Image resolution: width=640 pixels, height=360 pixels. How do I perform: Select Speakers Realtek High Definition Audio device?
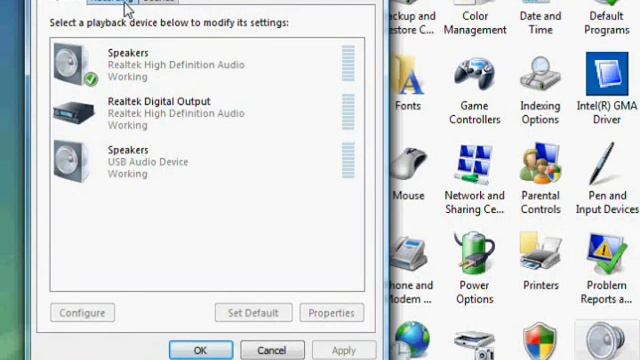207,64
